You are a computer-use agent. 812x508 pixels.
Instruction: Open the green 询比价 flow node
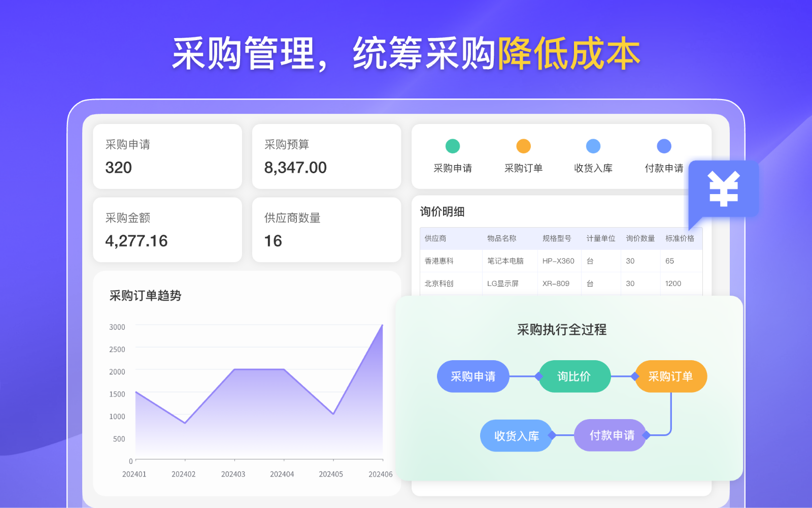(574, 376)
